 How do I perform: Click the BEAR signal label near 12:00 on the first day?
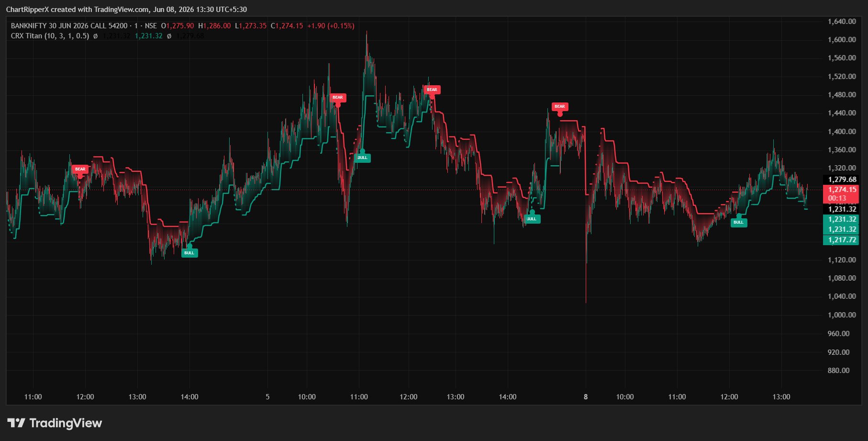pyautogui.click(x=80, y=169)
